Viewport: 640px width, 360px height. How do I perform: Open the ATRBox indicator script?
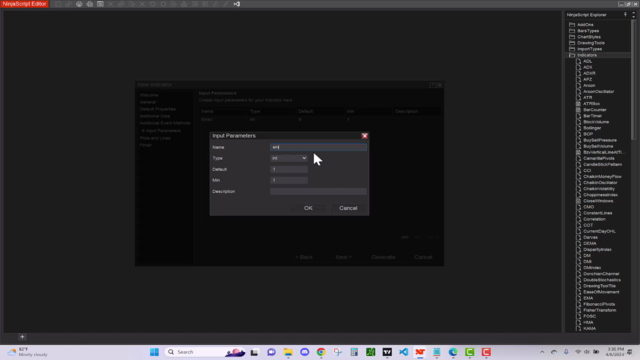tap(591, 104)
